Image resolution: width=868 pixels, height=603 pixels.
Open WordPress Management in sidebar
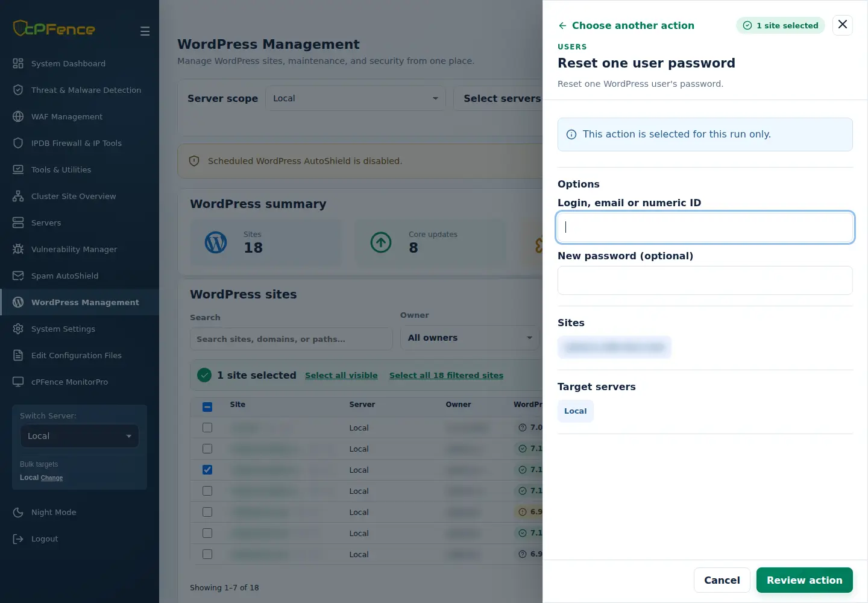tap(80, 302)
